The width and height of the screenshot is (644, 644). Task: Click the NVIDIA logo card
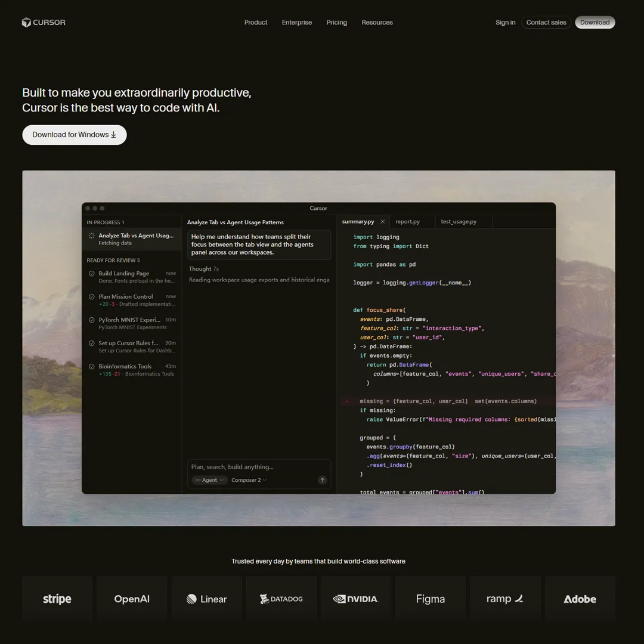pyautogui.click(x=355, y=599)
